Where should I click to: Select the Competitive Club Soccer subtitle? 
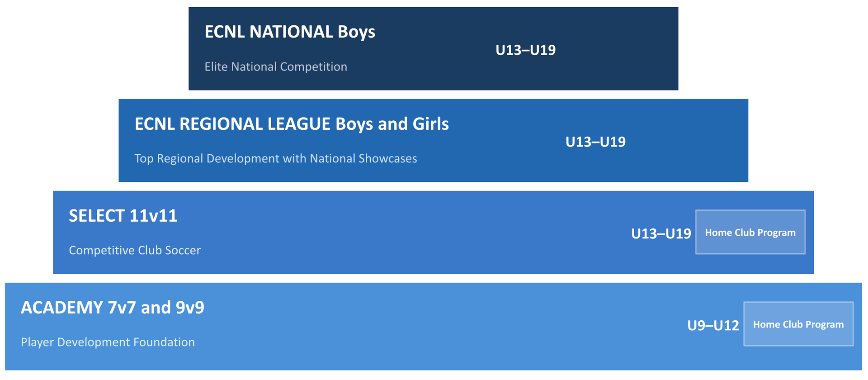click(135, 251)
